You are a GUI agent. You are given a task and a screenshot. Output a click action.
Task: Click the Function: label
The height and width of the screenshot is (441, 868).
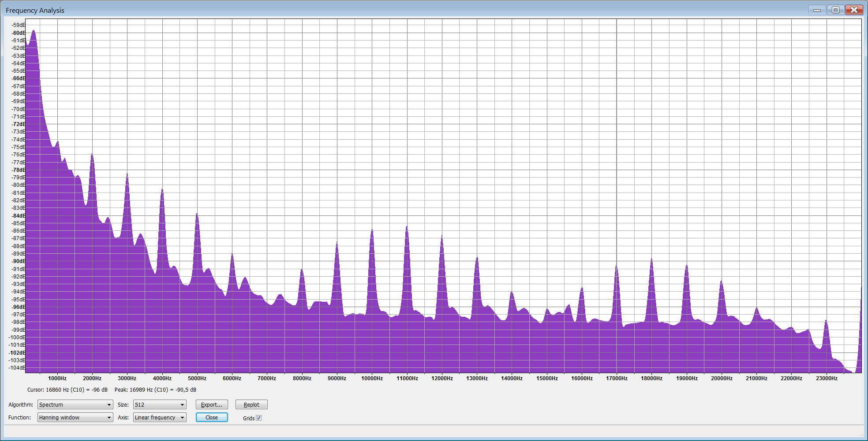[x=20, y=417]
